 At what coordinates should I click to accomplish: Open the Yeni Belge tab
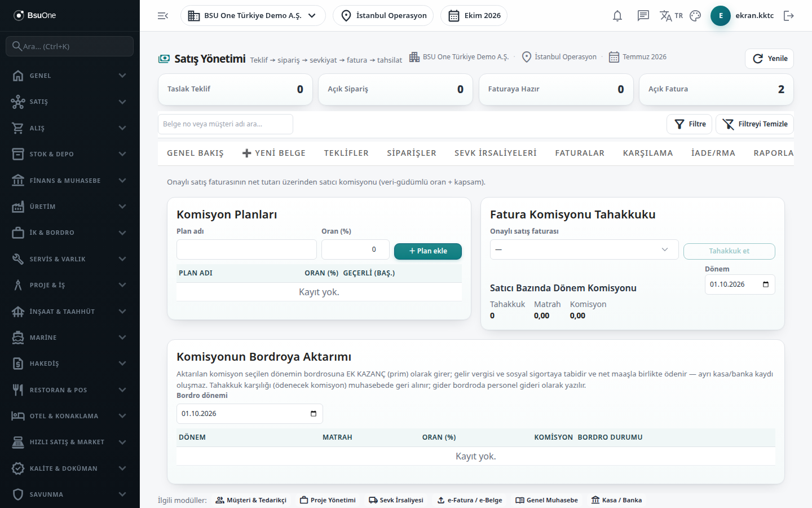point(274,153)
